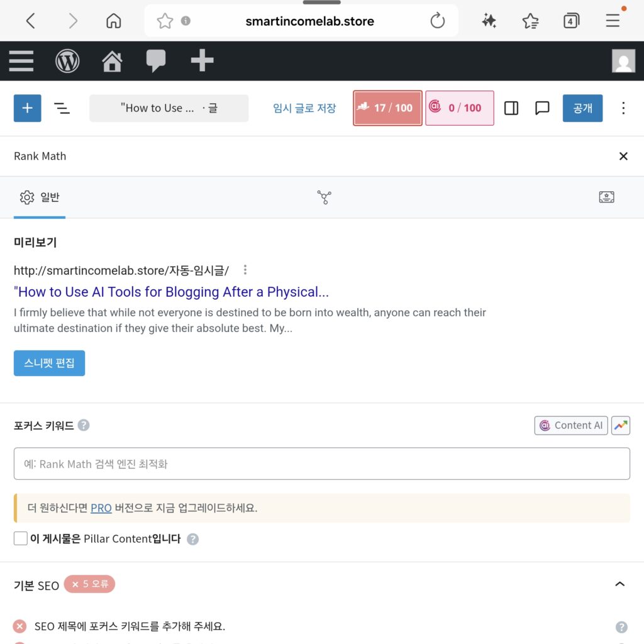644x644 pixels.
Task: Click the WordPress logo in the admin bar
Action: pos(67,61)
